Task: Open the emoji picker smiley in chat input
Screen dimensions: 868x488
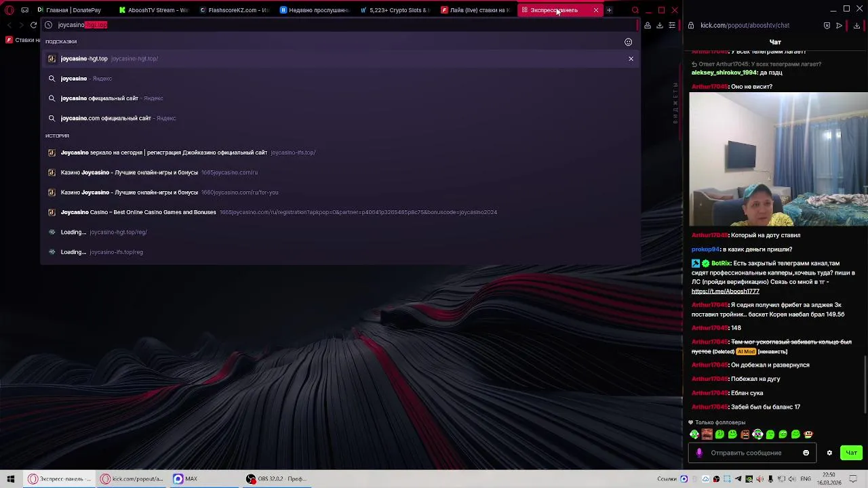Action: pyautogui.click(x=806, y=453)
